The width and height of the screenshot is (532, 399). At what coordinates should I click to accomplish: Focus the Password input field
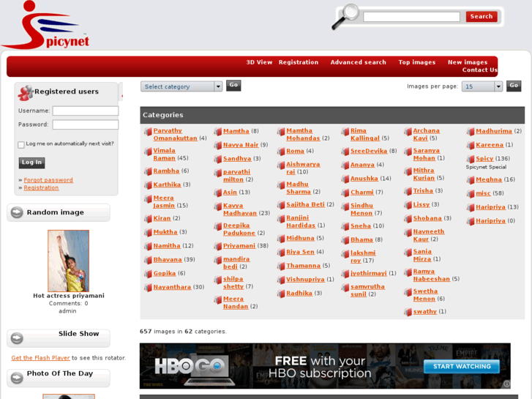coord(86,124)
